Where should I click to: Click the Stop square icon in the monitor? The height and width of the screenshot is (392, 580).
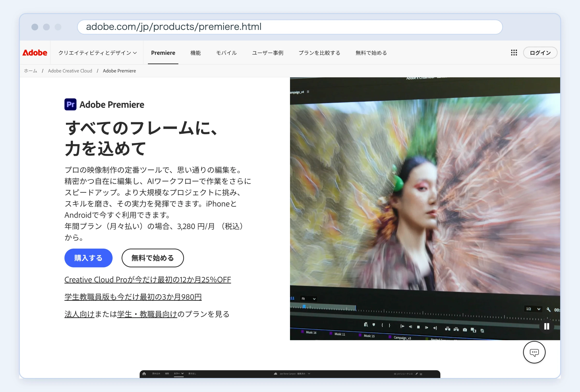click(419, 327)
